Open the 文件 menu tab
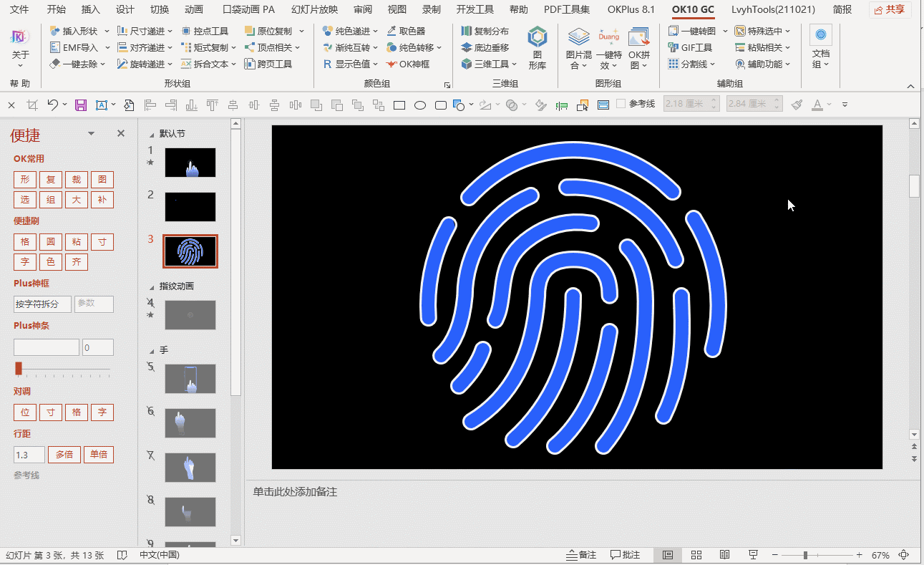Viewport: 924px width, 565px height. coord(20,10)
